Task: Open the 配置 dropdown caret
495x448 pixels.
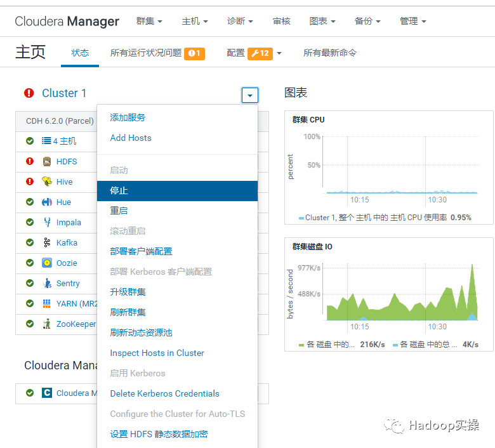Action: tap(279, 53)
